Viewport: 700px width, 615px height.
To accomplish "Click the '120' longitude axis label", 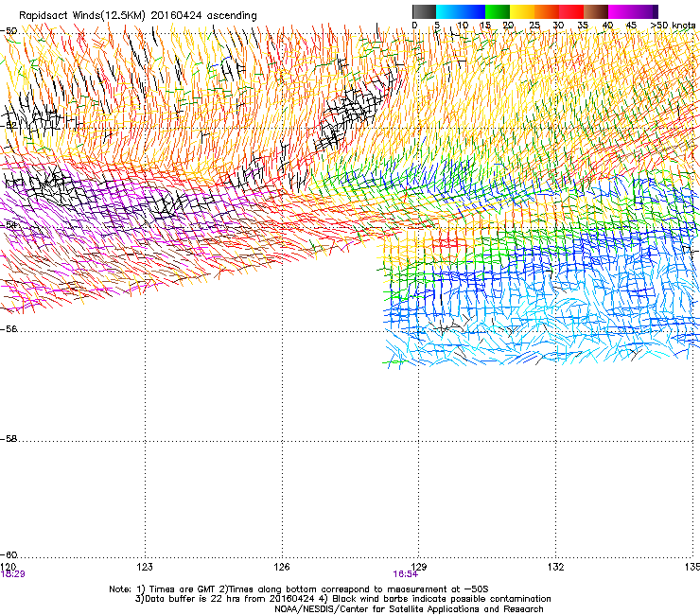I will [9, 567].
